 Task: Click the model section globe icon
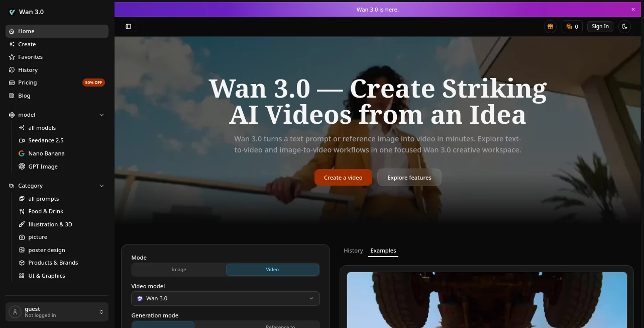12,115
